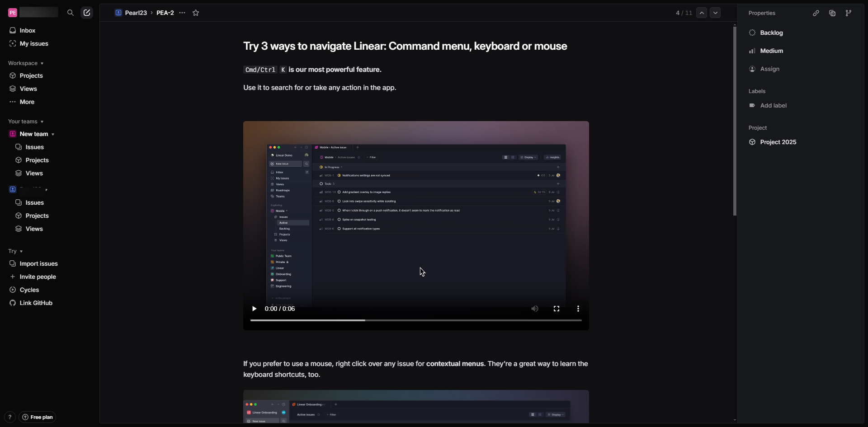This screenshot has height=427, width=868.
Task: Click Link GitHub
Action: point(36,303)
